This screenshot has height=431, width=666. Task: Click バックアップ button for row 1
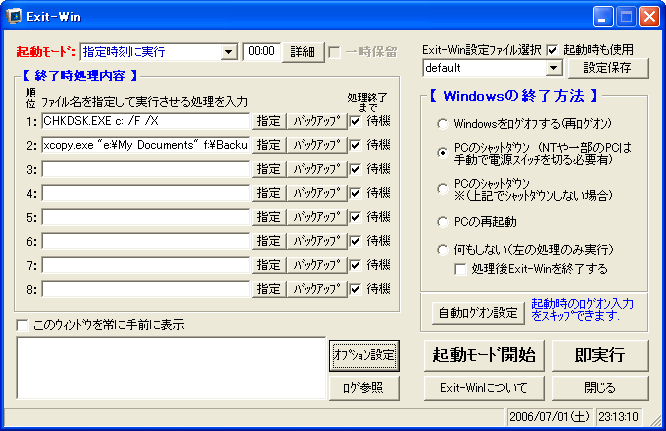[x=317, y=121]
